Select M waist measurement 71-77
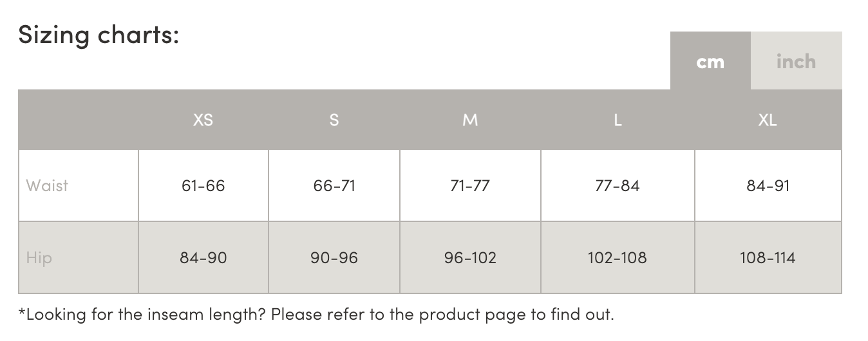 pyautogui.click(x=470, y=186)
